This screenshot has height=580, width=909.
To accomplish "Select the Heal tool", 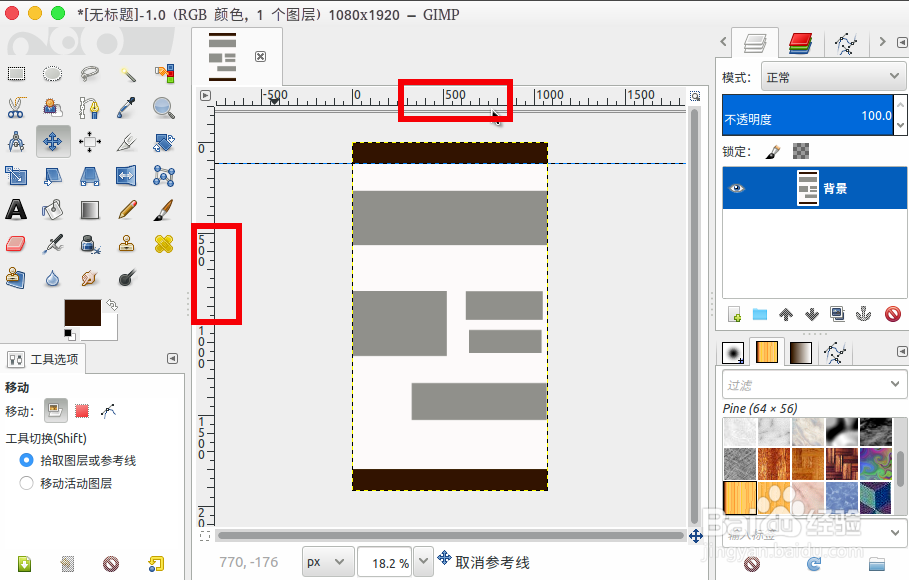I will tap(164, 244).
